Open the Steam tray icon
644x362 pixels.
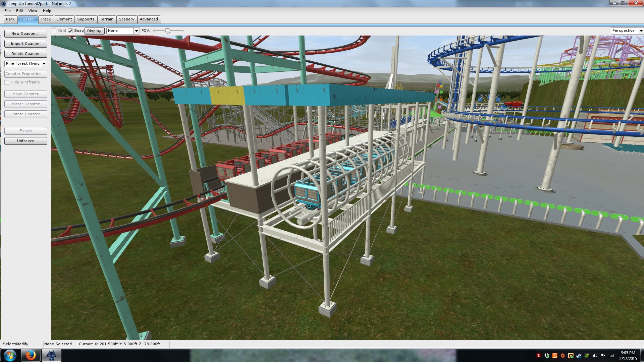[579, 356]
